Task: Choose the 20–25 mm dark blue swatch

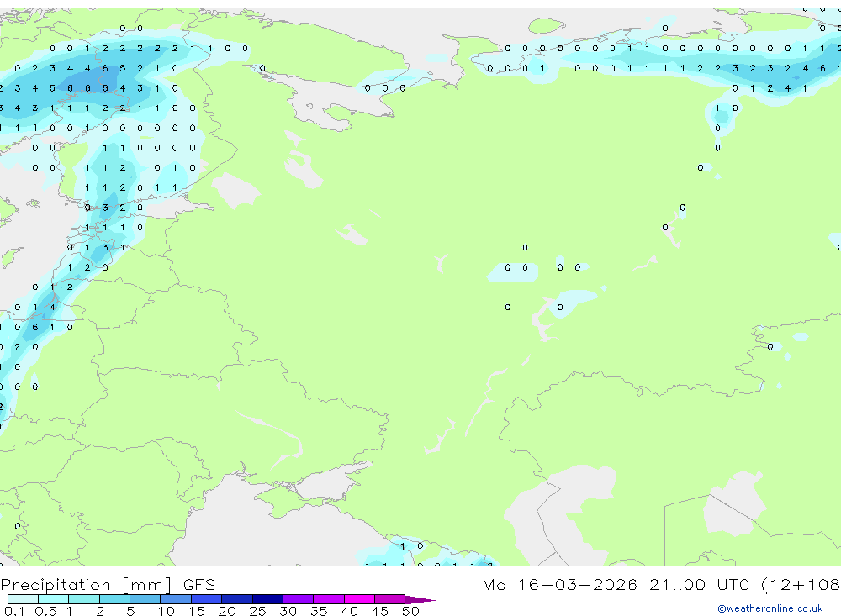Action: tap(236, 599)
